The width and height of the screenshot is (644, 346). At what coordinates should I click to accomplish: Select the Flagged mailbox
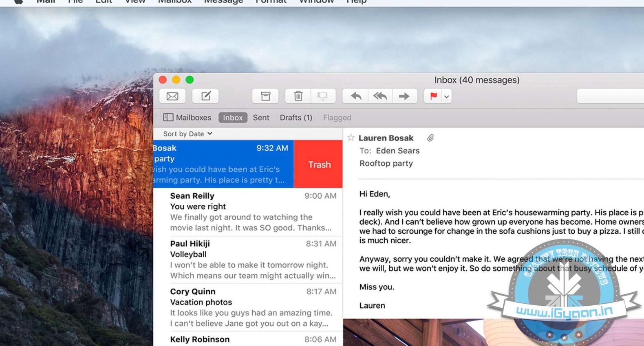tap(337, 118)
